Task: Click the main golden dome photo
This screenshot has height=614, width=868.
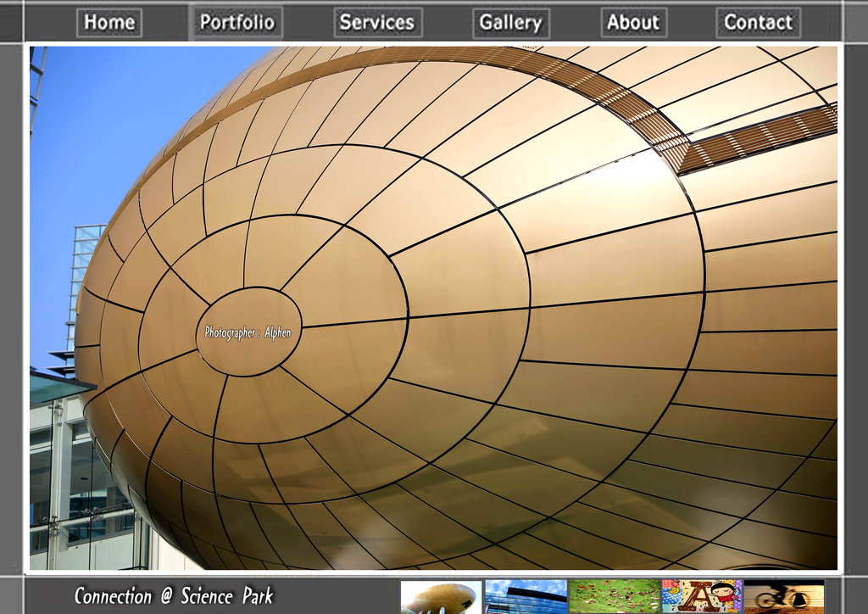Action: (x=433, y=308)
